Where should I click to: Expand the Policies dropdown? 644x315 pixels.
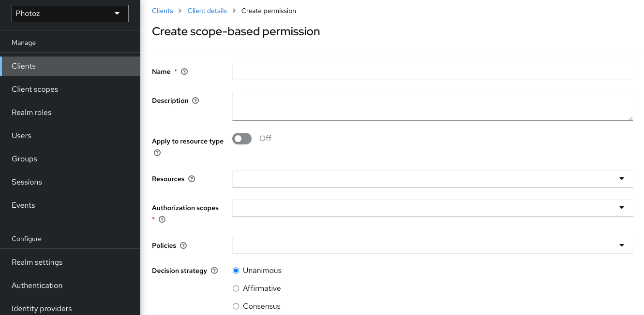coord(622,245)
